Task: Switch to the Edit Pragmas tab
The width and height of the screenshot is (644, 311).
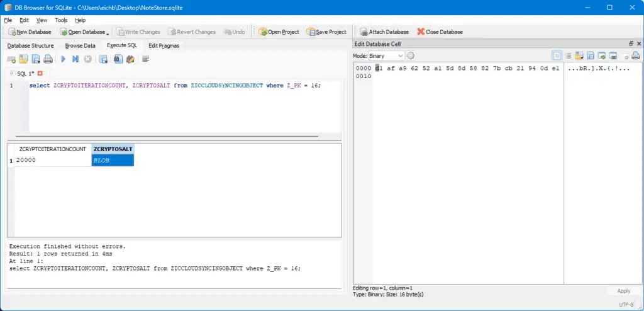Action: click(164, 46)
